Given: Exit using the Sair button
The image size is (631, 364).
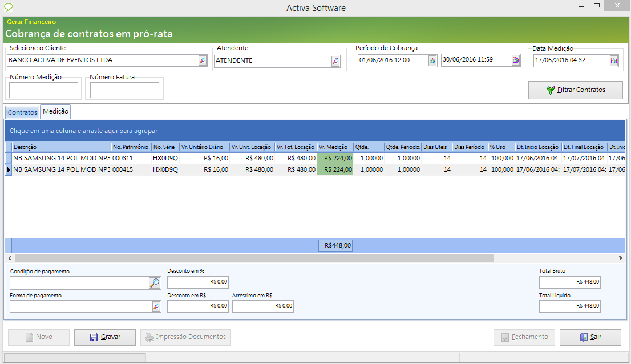Looking at the screenshot, I should [590, 337].
